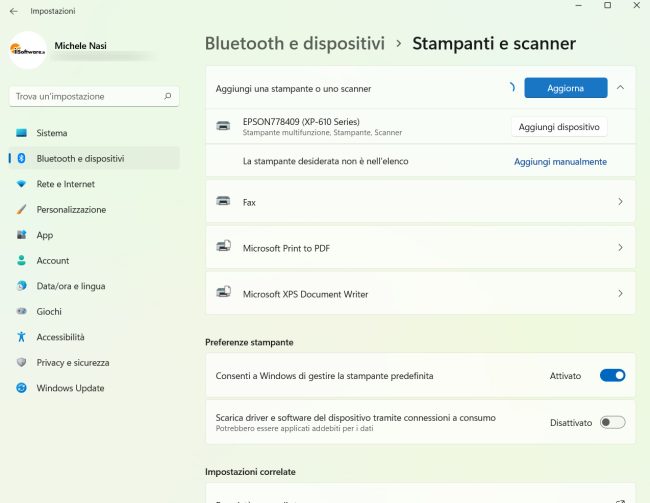650x503 pixels.
Task: Select Bluetooth e dispositivi in sidebar
Action: click(x=94, y=158)
